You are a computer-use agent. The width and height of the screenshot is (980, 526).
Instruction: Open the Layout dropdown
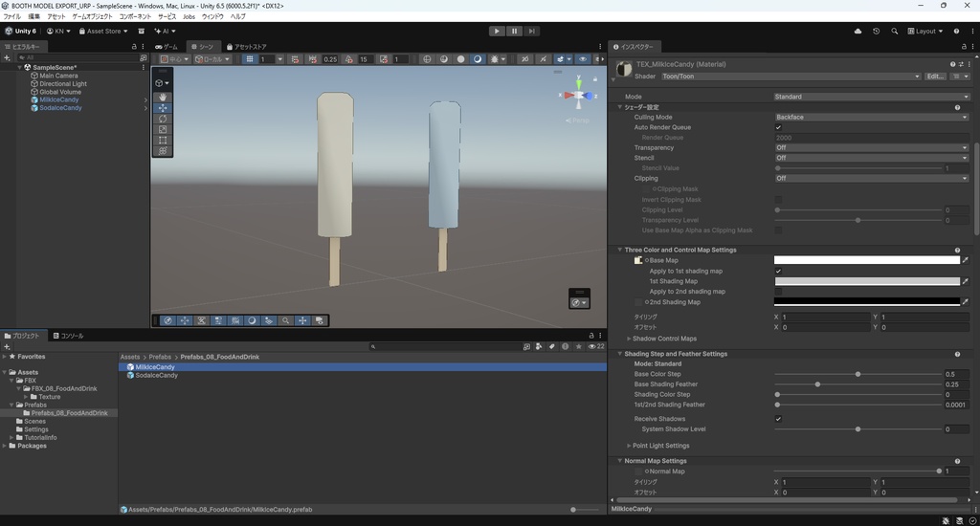click(x=925, y=31)
